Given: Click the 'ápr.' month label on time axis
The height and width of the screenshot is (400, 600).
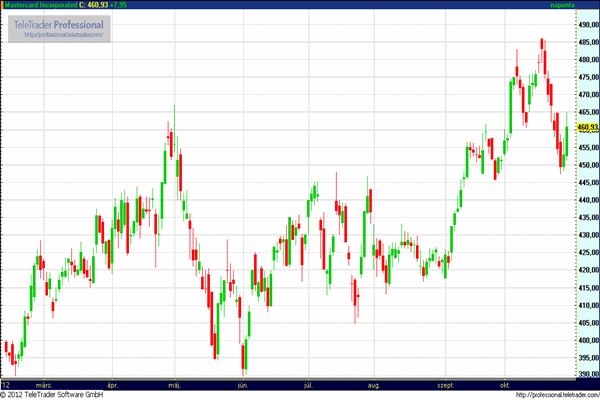Looking at the screenshot, I should click(x=113, y=384).
